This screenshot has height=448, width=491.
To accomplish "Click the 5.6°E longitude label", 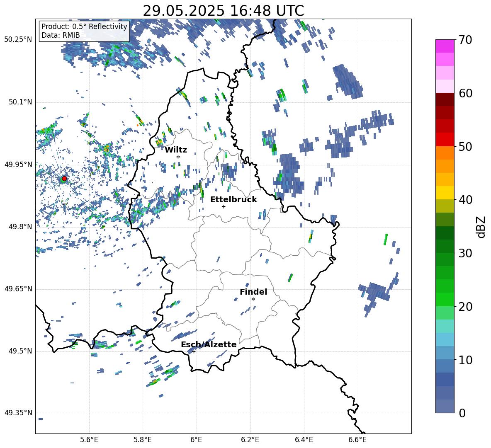I will point(89,440).
